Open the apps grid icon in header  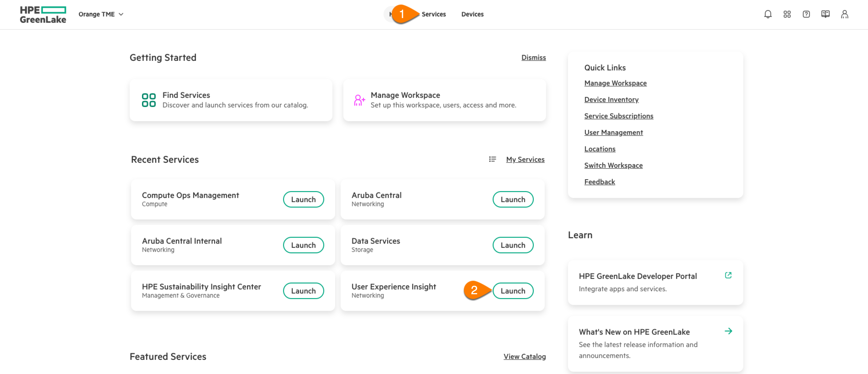point(787,14)
